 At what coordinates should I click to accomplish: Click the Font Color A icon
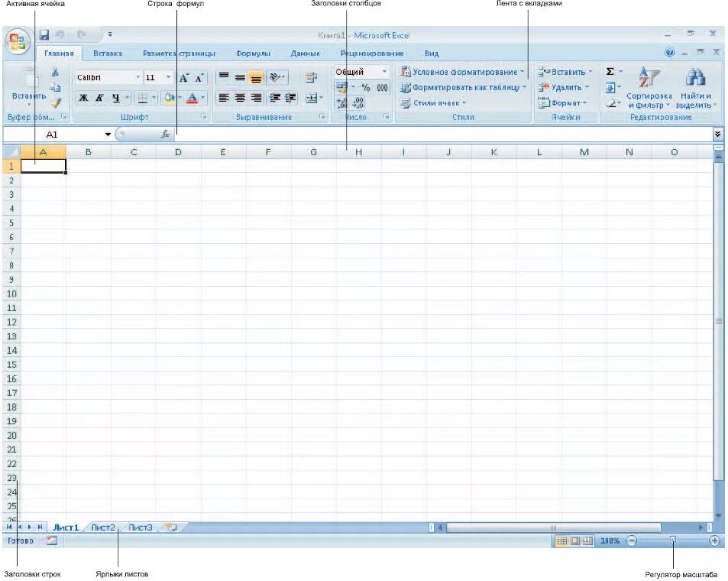coord(192,98)
